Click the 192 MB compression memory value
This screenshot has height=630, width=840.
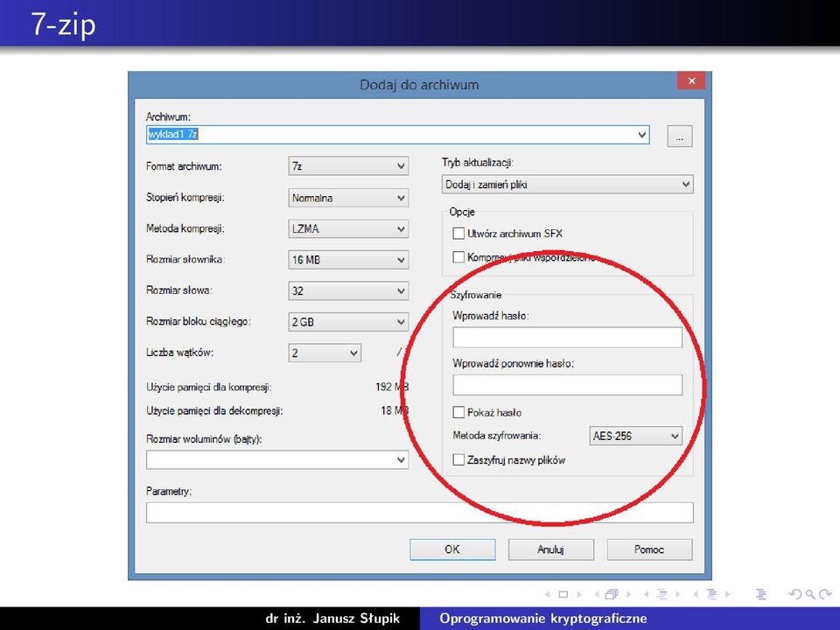click(392, 387)
